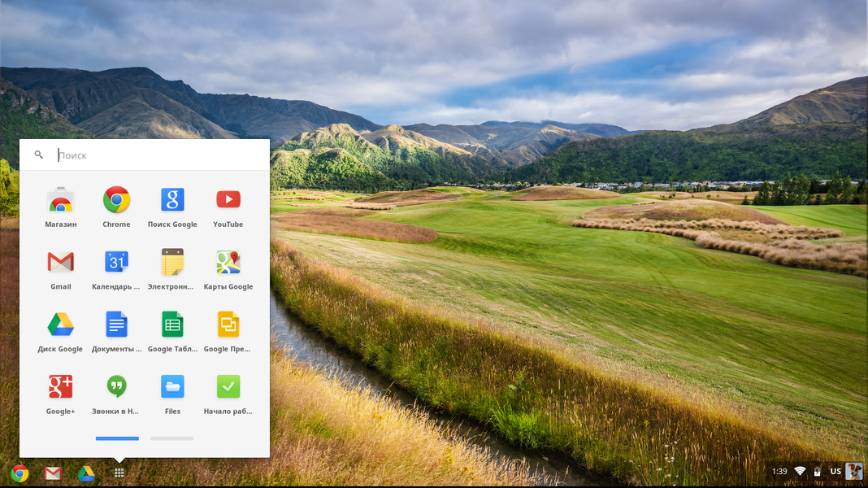Open Google Drive from the shelf
This screenshot has height=488, width=868.
(x=86, y=473)
